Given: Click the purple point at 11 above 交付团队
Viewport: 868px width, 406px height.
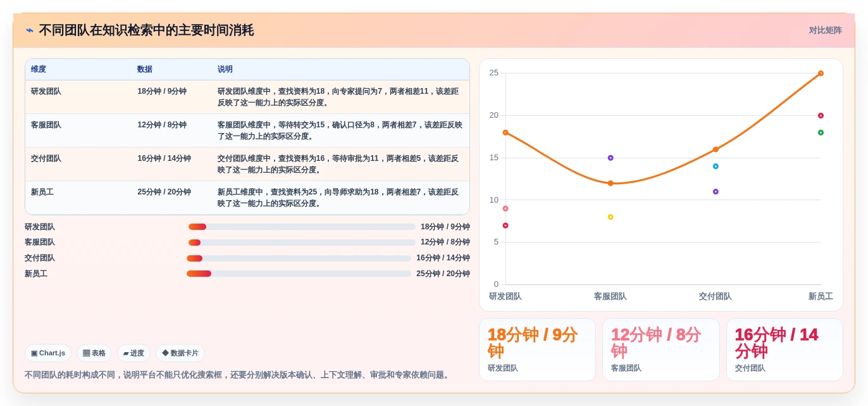Looking at the screenshot, I should click(716, 192).
